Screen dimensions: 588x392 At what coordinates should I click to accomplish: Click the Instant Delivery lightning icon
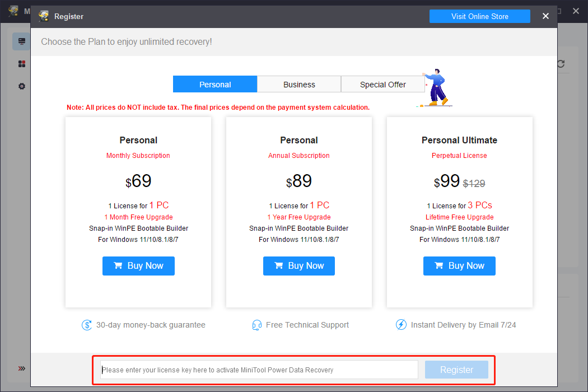click(x=401, y=325)
